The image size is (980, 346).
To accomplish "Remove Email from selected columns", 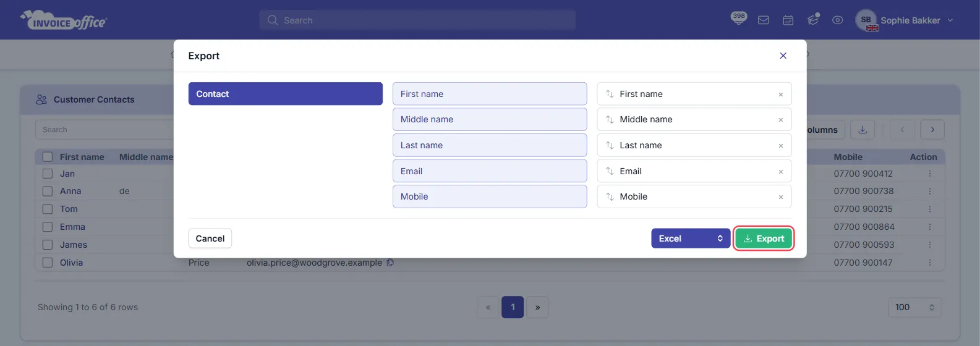I will pos(780,172).
